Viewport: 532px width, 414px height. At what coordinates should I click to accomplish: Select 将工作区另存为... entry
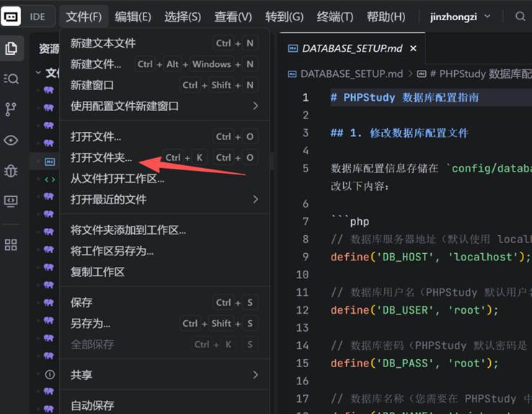[x=164, y=251]
